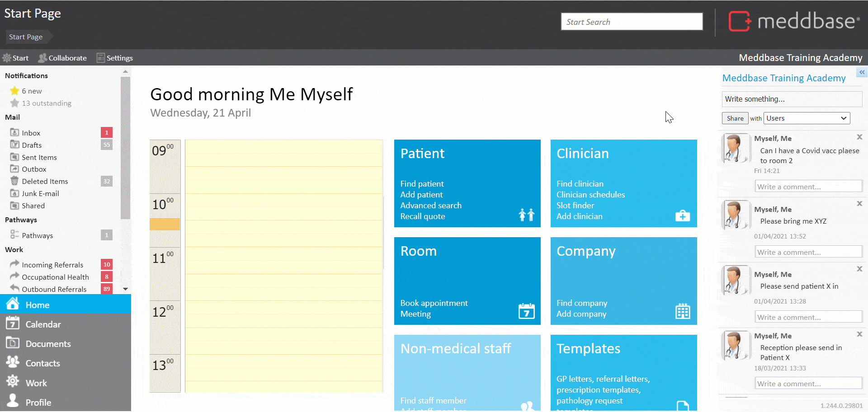Open the Pathways item
Screen dimensions: 868x412
coord(37,235)
